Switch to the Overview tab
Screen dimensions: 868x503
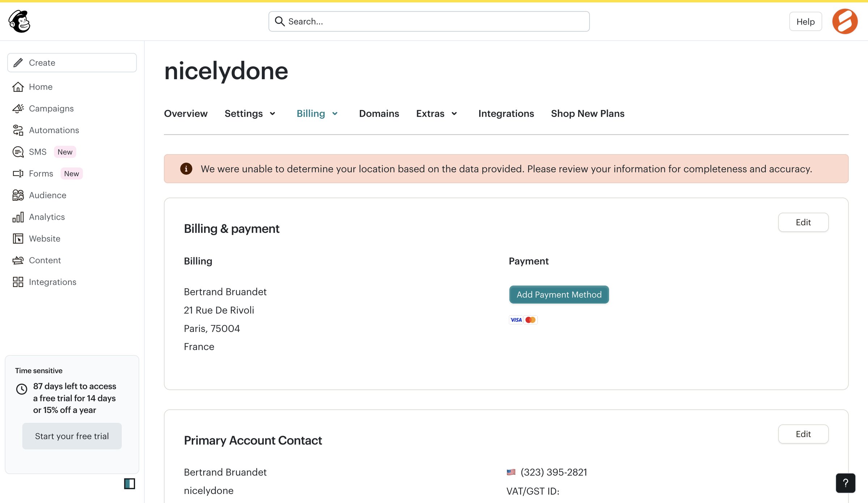186,114
